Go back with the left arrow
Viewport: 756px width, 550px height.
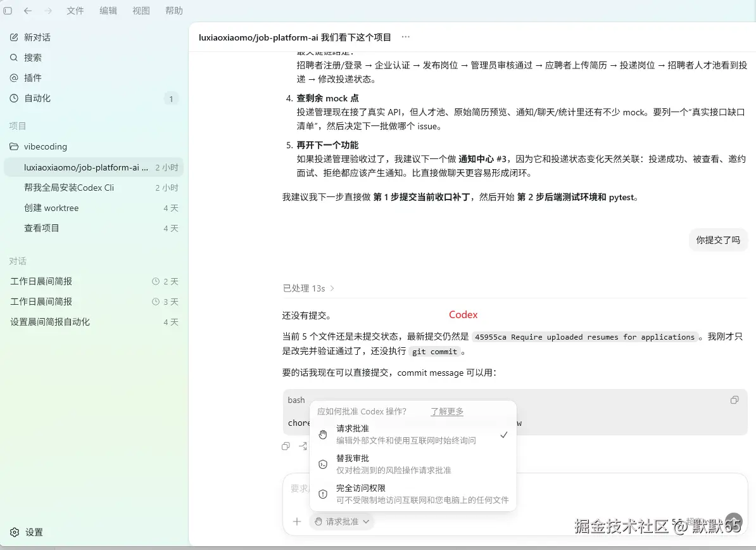click(27, 11)
